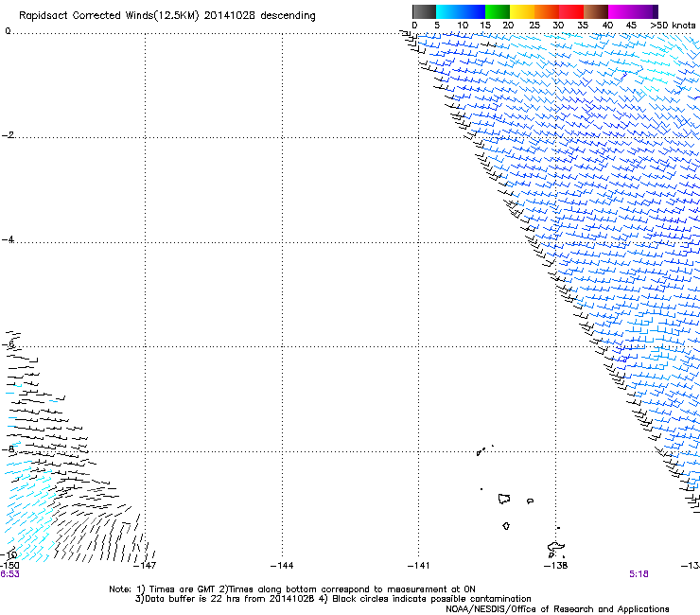
Task: Click the legend label '25'
Action: (534, 26)
